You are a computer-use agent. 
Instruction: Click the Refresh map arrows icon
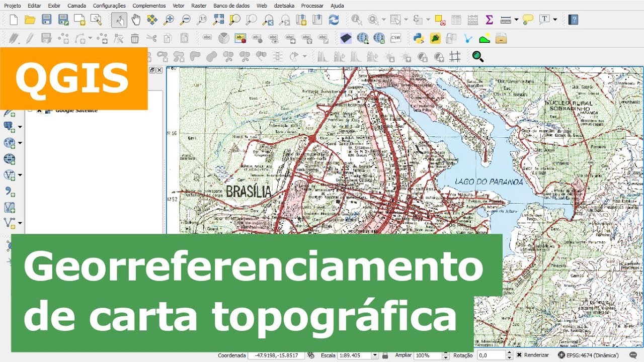pyautogui.click(x=334, y=20)
